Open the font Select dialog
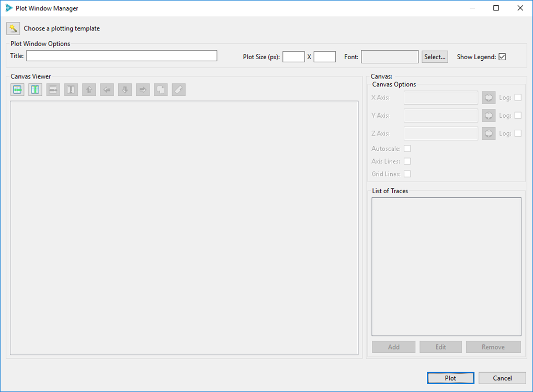The height and width of the screenshot is (392, 533). (434, 57)
